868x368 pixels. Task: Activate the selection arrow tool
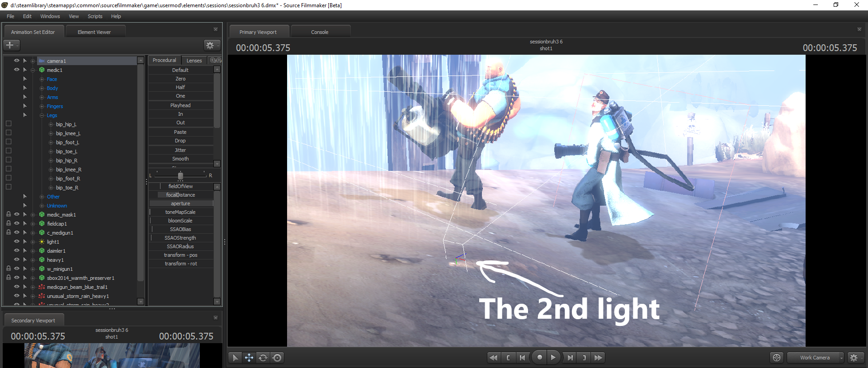click(x=235, y=358)
